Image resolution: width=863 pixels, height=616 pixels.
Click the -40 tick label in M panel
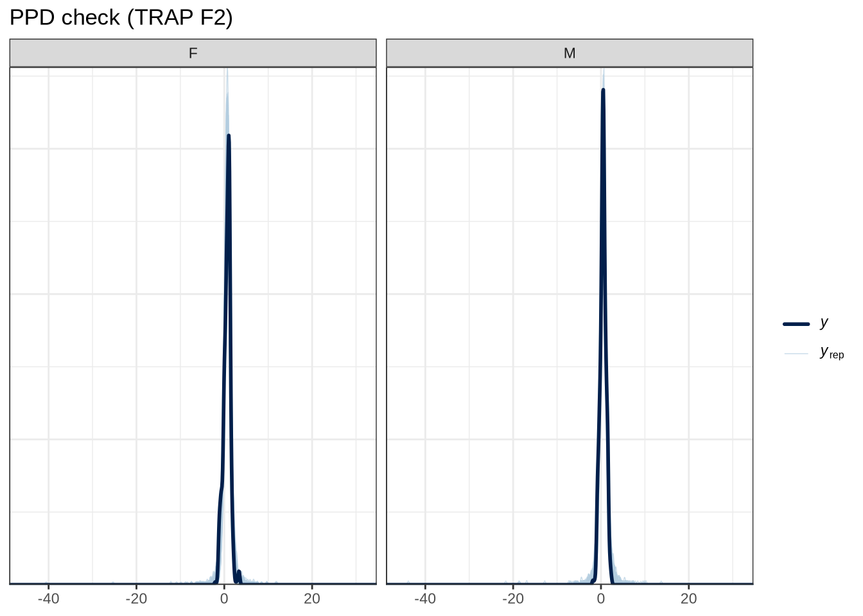click(424, 599)
